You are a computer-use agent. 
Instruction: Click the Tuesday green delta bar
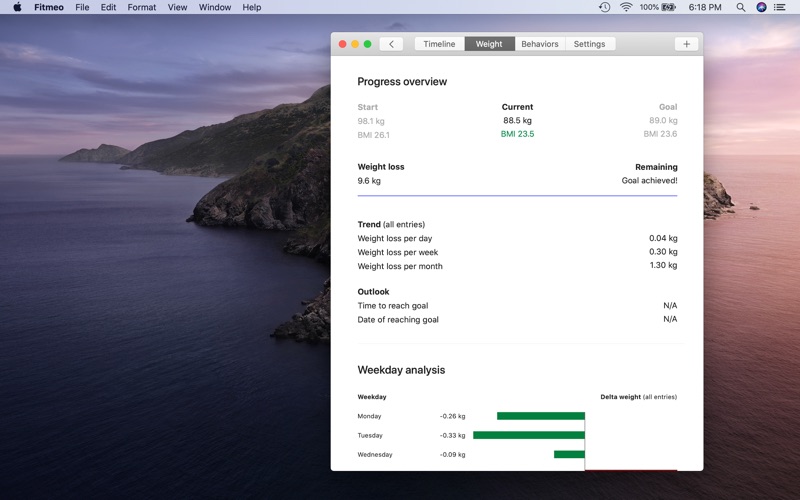529,435
